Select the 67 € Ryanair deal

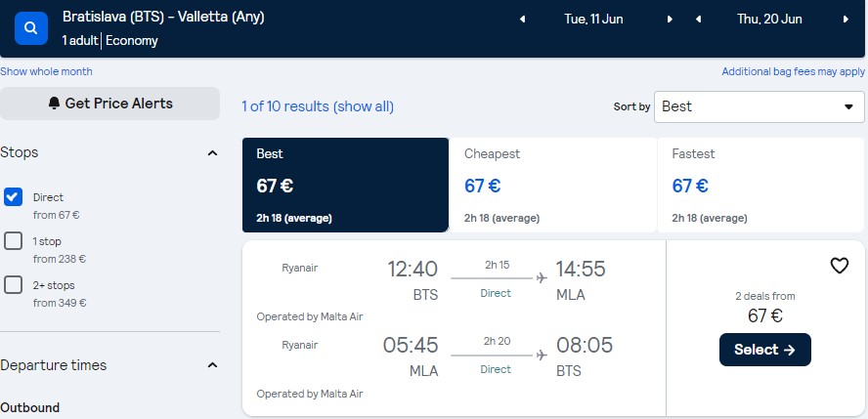click(765, 350)
